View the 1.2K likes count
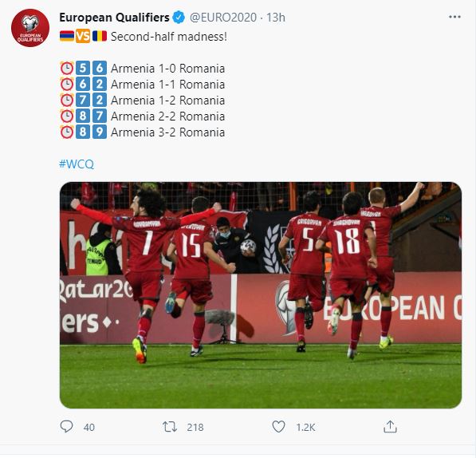The height and width of the screenshot is (458, 476). point(305,428)
